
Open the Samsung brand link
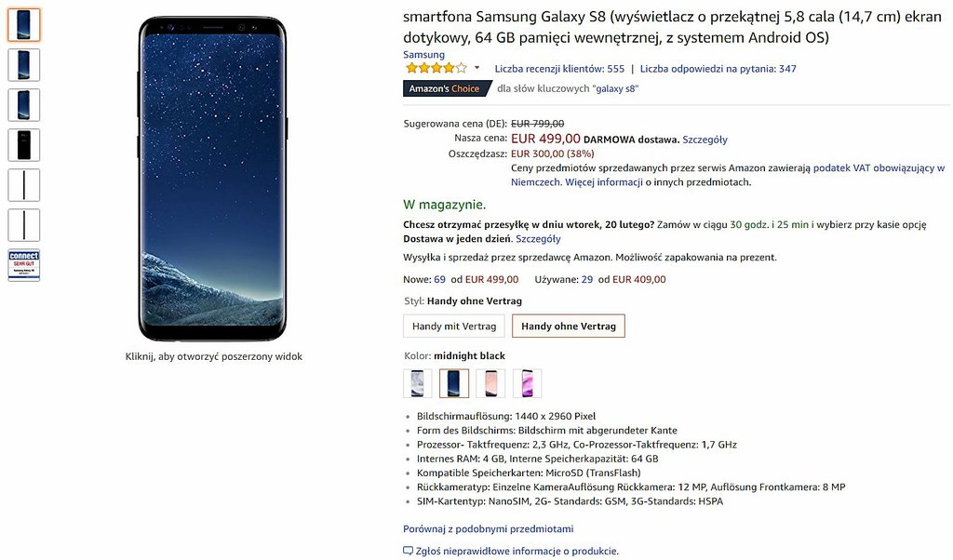pos(423,55)
